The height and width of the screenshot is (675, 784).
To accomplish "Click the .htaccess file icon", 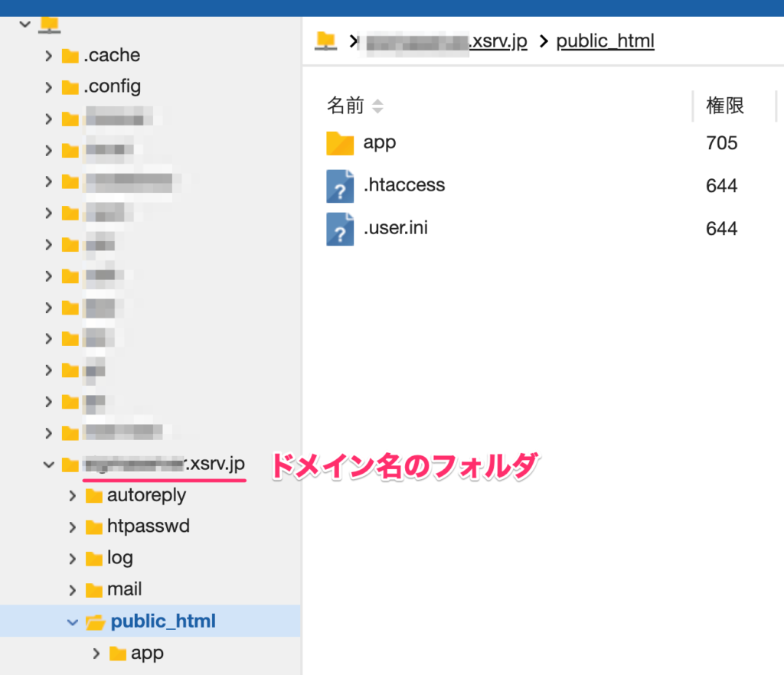I will [x=340, y=187].
